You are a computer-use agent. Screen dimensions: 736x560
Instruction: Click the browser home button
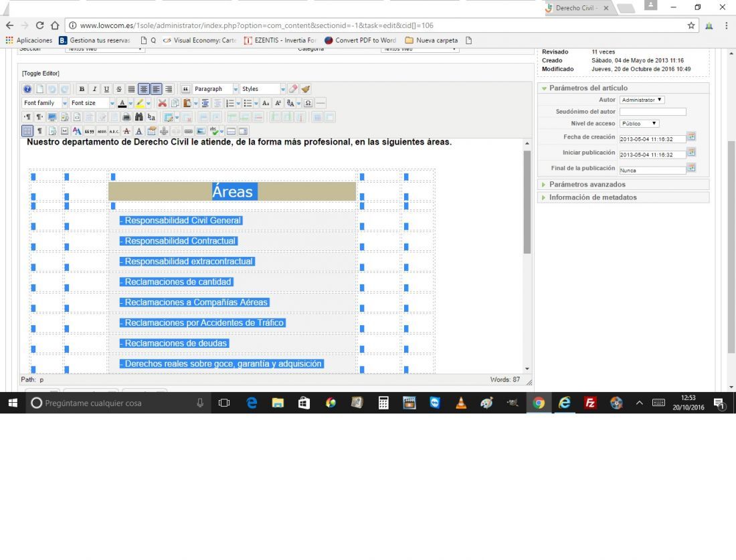tap(55, 25)
